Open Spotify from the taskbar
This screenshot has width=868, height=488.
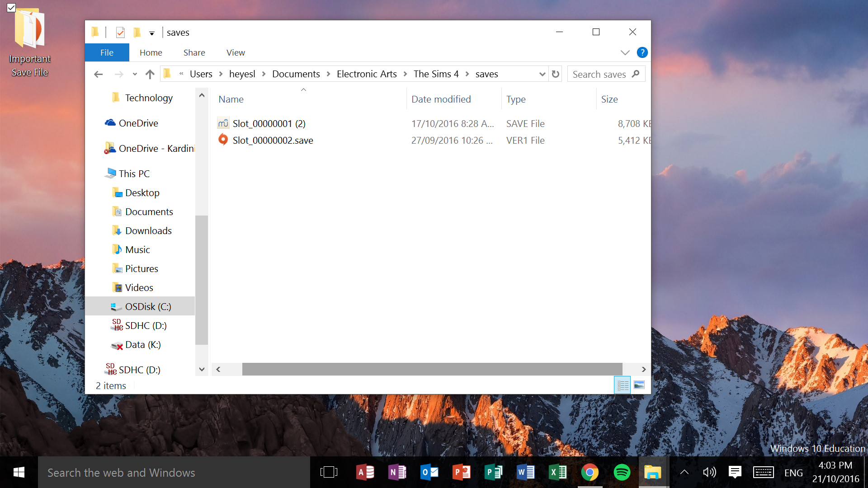tap(622, 472)
